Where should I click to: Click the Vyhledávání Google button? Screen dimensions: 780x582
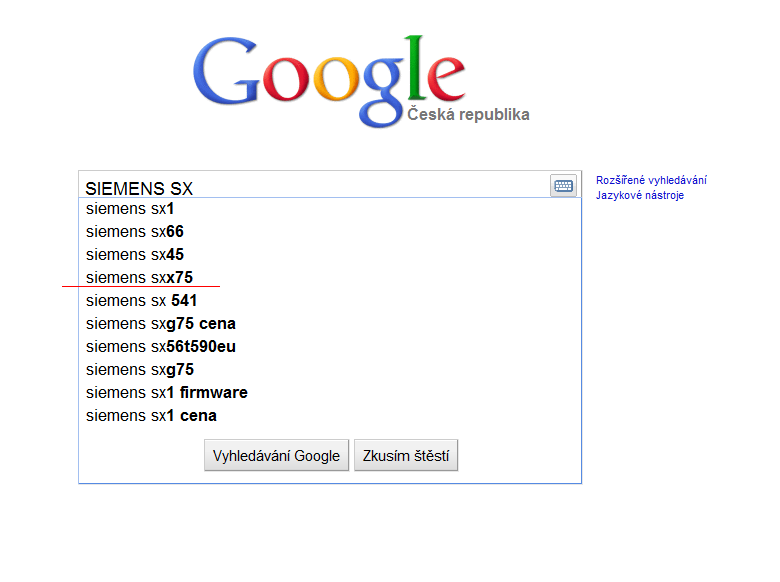point(277,455)
